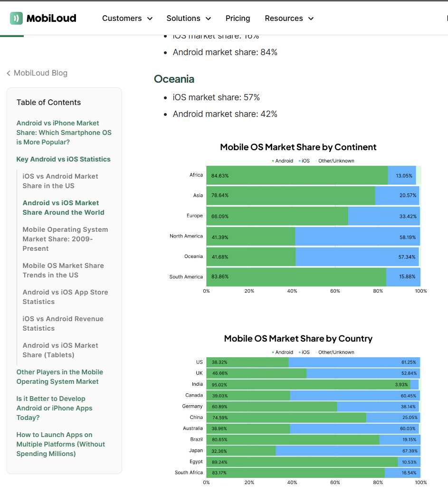448x495 pixels.
Task: Open Is it Better to Develop Android or iPhone Apps
Action: coord(54,408)
